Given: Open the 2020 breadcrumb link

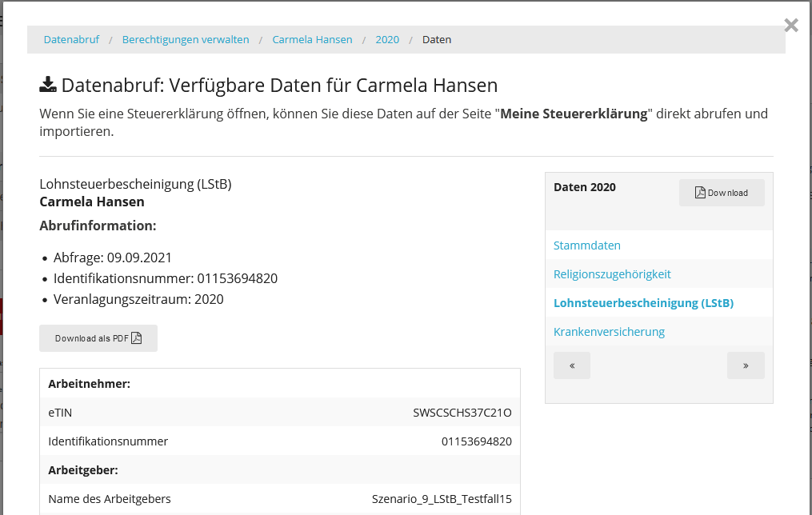Looking at the screenshot, I should 387,39.
